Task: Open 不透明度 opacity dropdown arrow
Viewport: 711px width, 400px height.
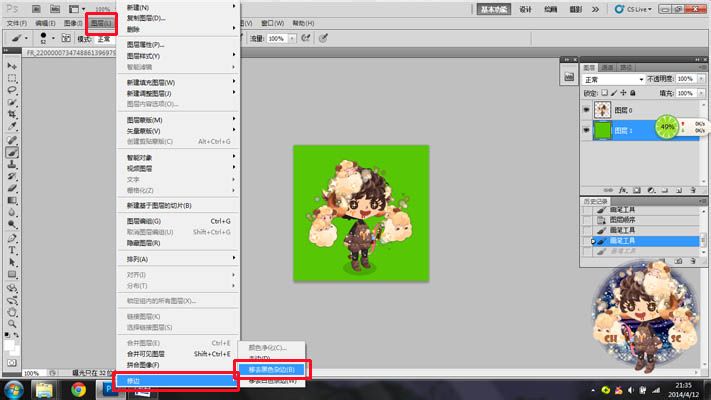Action: coord(701,79)
